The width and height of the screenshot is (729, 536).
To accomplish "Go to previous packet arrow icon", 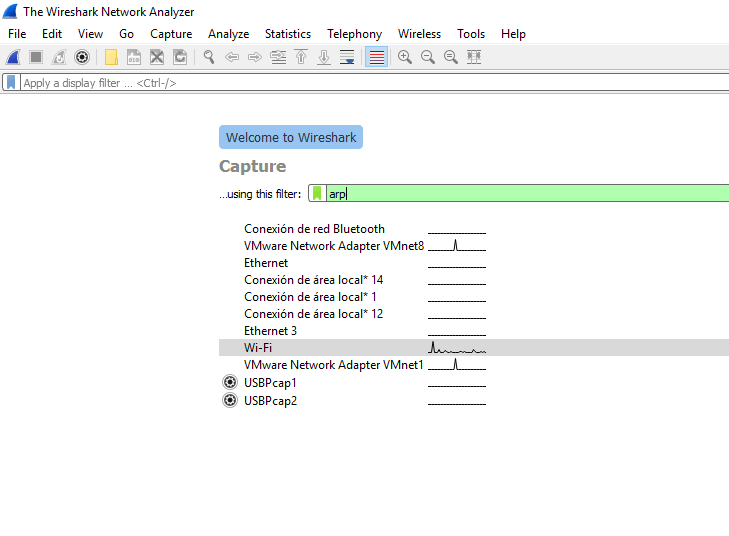I will tap(232, 57).
